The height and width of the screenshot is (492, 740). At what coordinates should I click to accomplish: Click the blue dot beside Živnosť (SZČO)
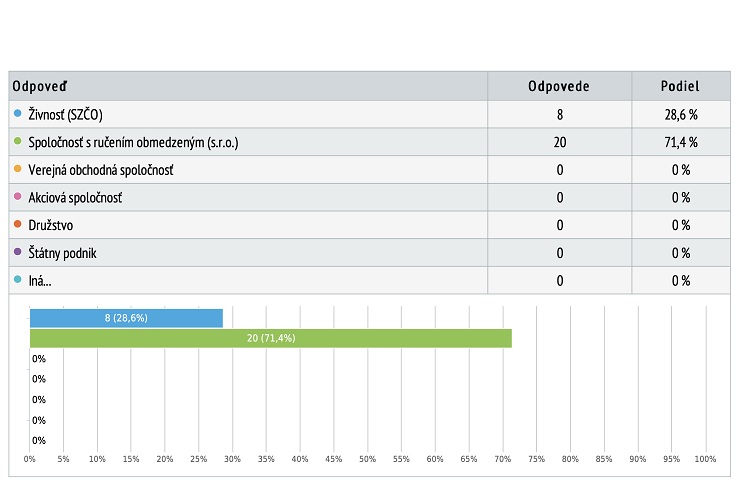point(17,113)
